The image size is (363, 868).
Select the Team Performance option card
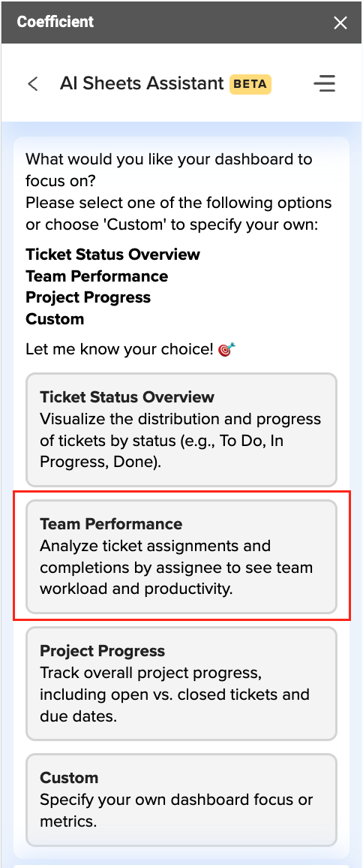(181, 557)
